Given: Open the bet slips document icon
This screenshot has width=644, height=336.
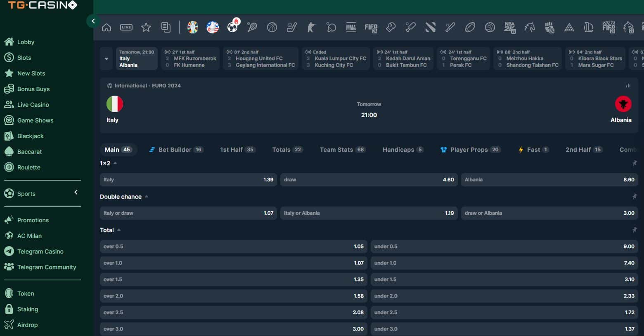Looking at the screenshot, I should click(x=166, y=28).
